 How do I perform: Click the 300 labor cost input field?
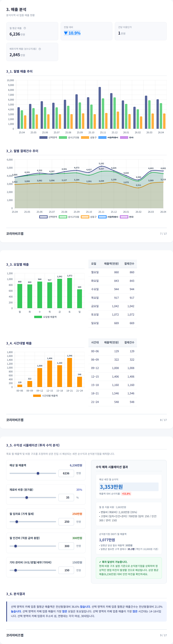coord(66,546)
